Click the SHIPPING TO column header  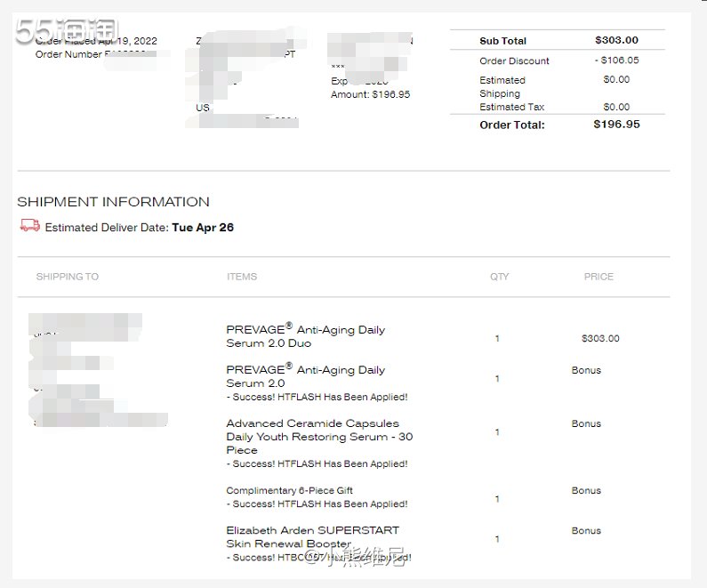pyautogui.click(x=68, y=277)
